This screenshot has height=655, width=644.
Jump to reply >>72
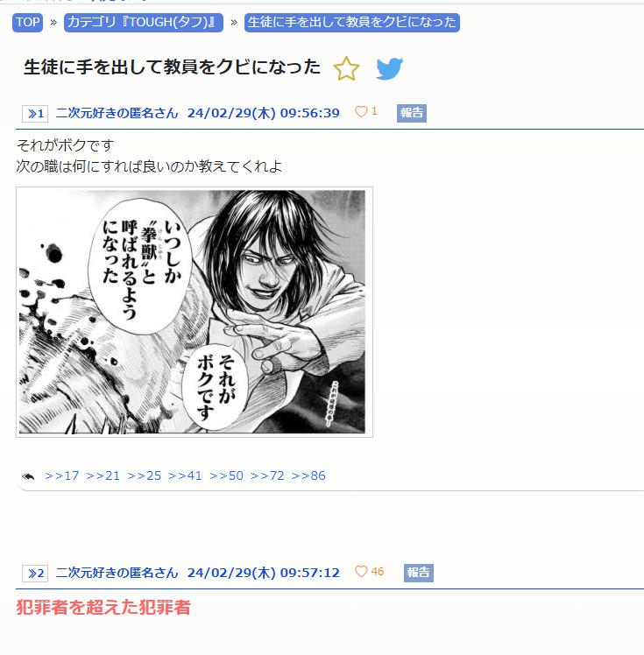click(x=267, y=475)
